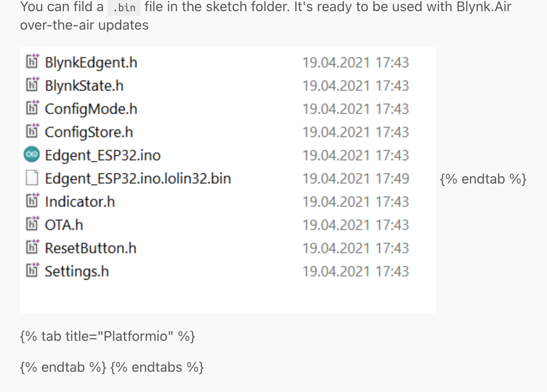547x392 pixels.
Task: Click the blank file icon for the .bin file
Action: point(32,178)
